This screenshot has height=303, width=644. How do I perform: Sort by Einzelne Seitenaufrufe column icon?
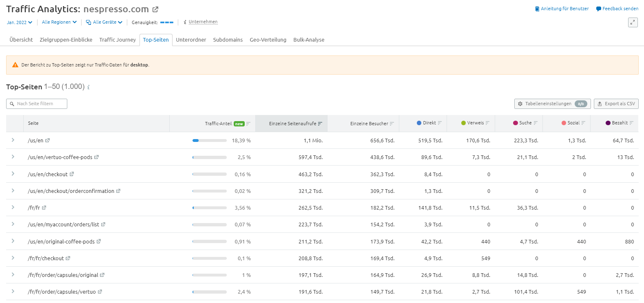(x=320, y=124)
